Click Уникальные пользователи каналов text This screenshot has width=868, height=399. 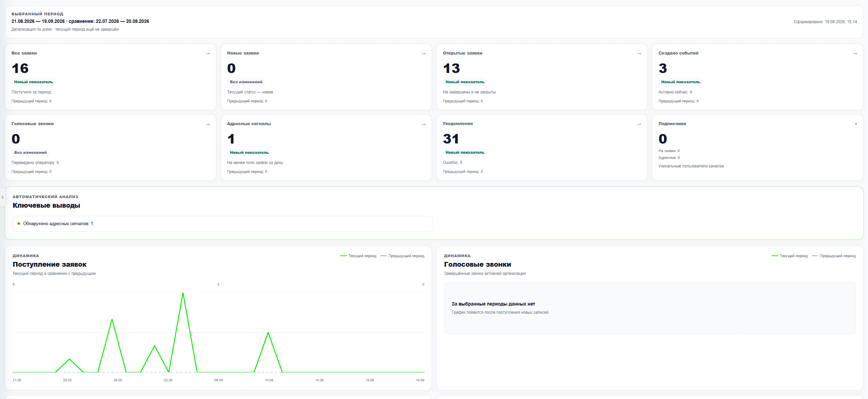coord(691,166)
